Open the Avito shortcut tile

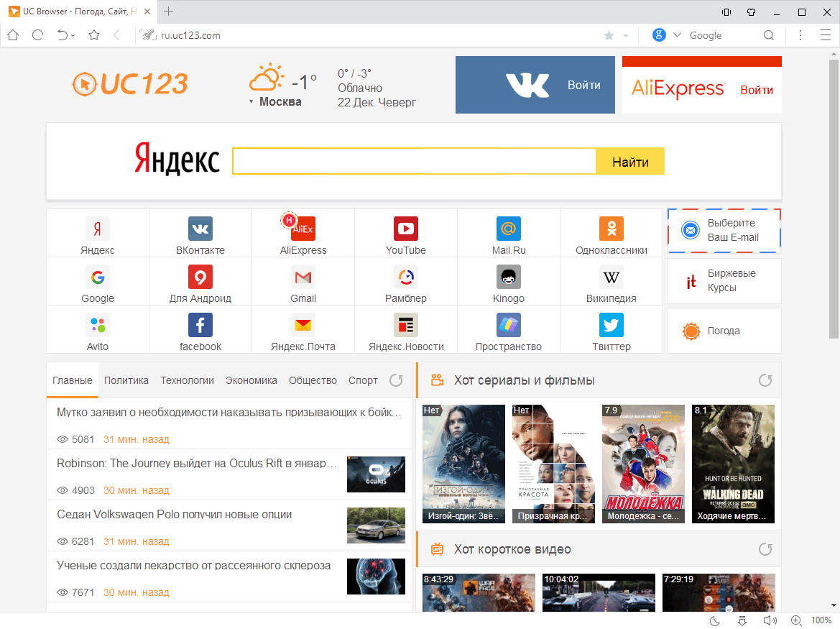(98, 330)
